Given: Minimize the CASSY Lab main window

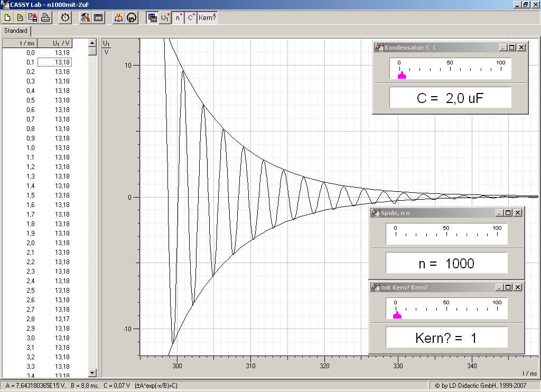Looking at the screenshot, I should click(517, 4).
